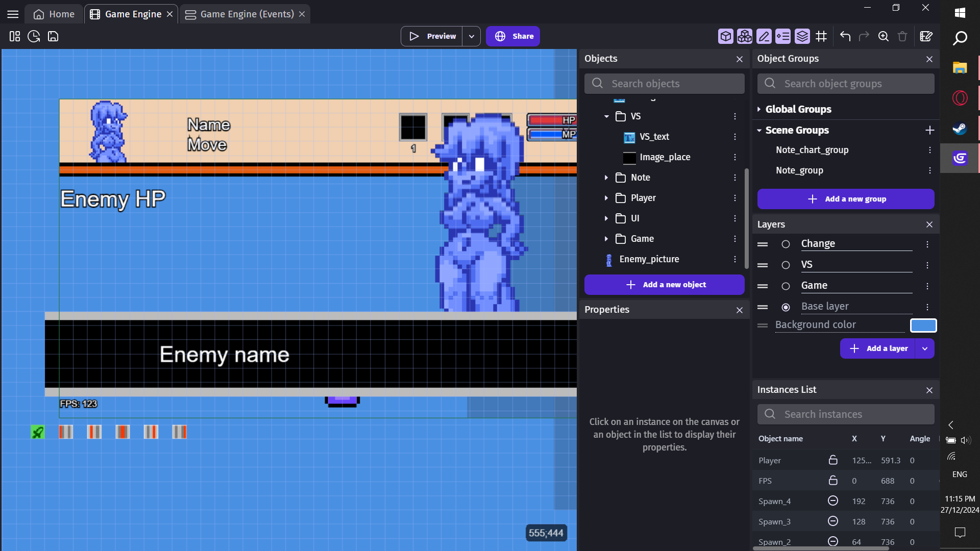Open version history clock icon
Viewport: 980px width, 551px height.
pos(34,36)
